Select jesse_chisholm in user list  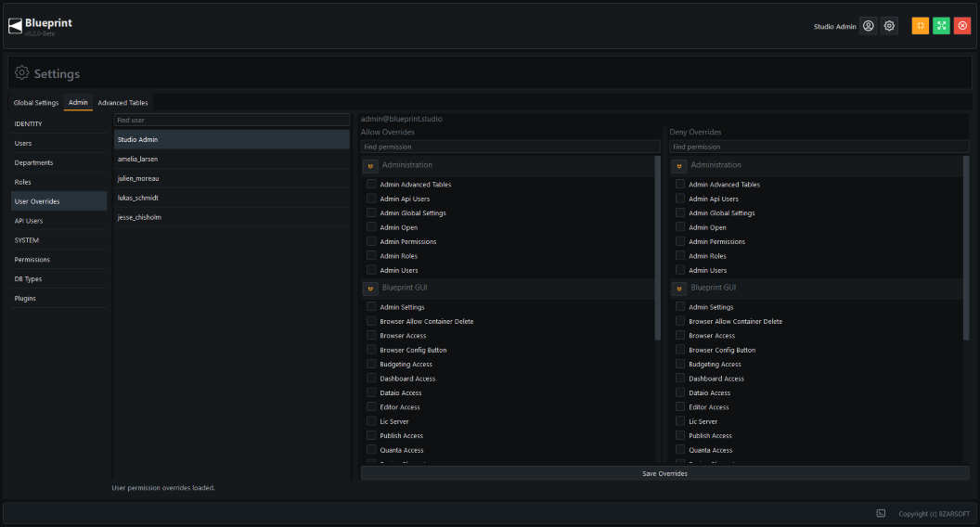click(231, 217)
